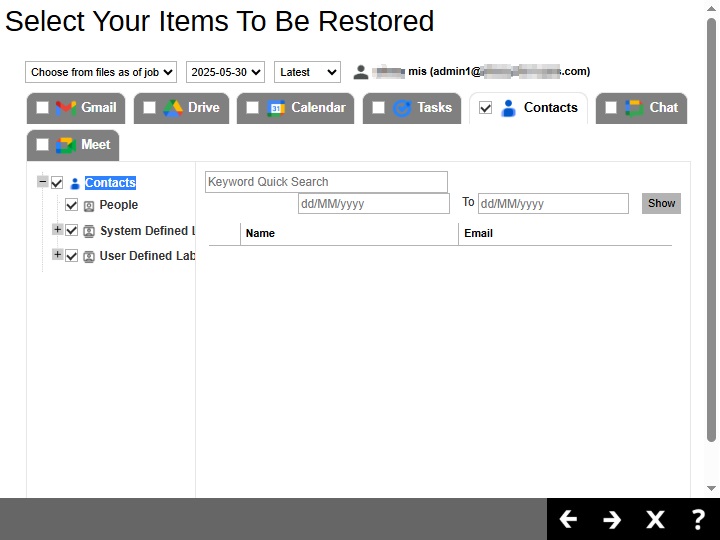The height and width of the screenshot is (540, 720).
Task: Click the Google Meet camera icon
Action: click(x=66, y=145)
